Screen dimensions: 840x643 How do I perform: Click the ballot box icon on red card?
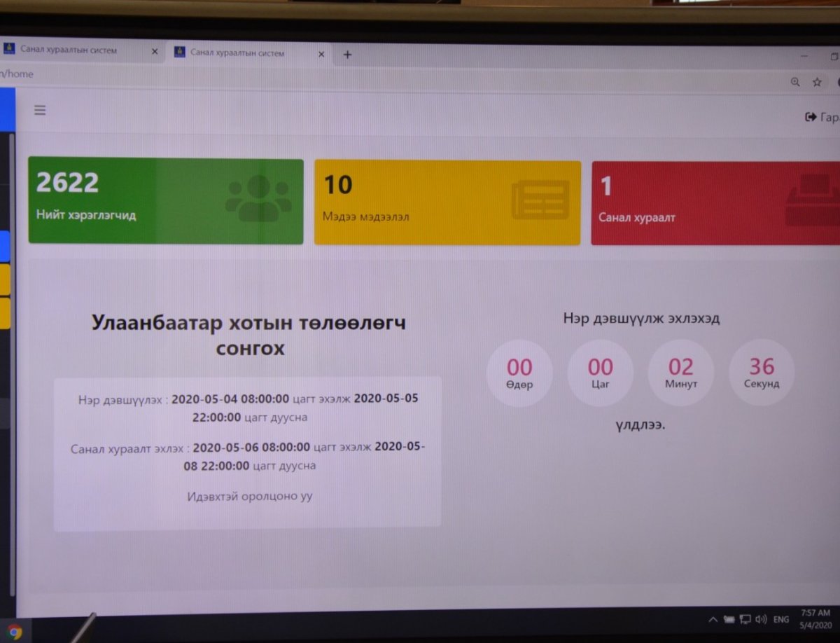[x=812, y=200]
